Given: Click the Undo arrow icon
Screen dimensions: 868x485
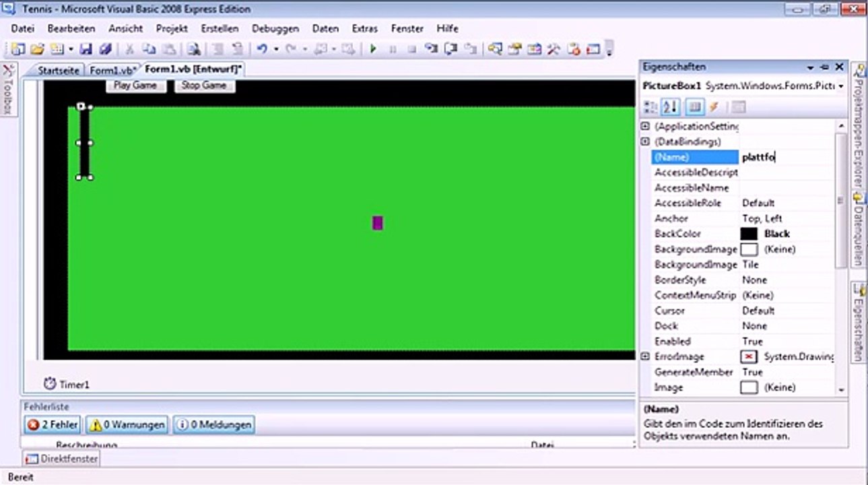Looking at the screenshot, I should click(262, 49).
